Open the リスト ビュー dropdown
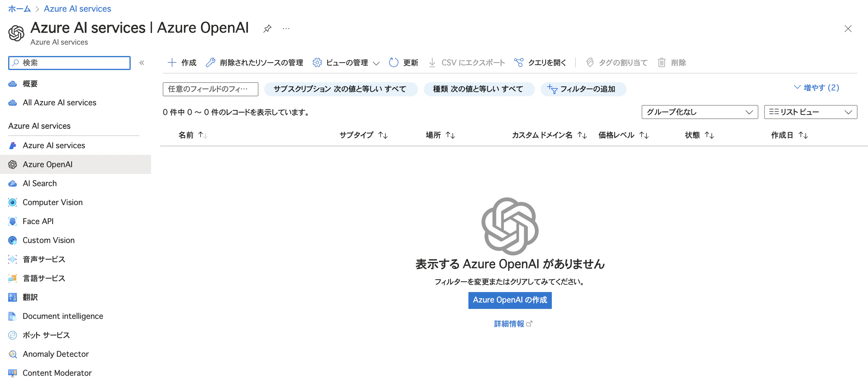868x381 pixels. [810, 112]
